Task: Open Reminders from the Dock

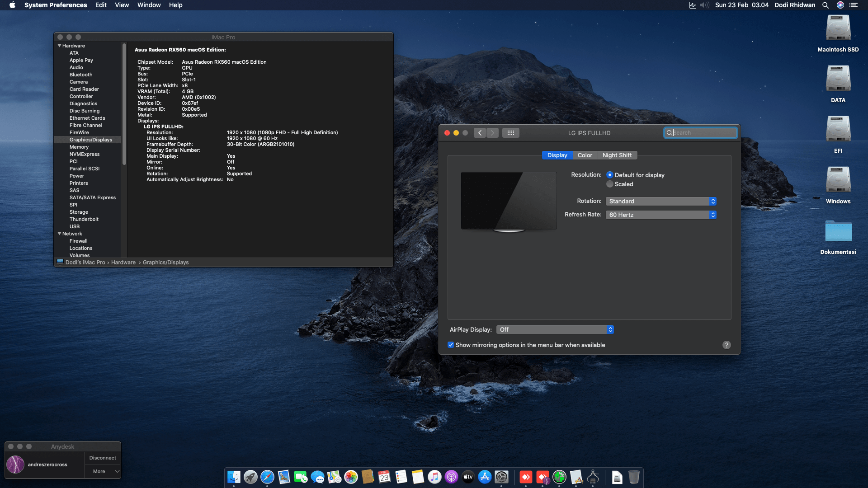Action: (401, 477)
